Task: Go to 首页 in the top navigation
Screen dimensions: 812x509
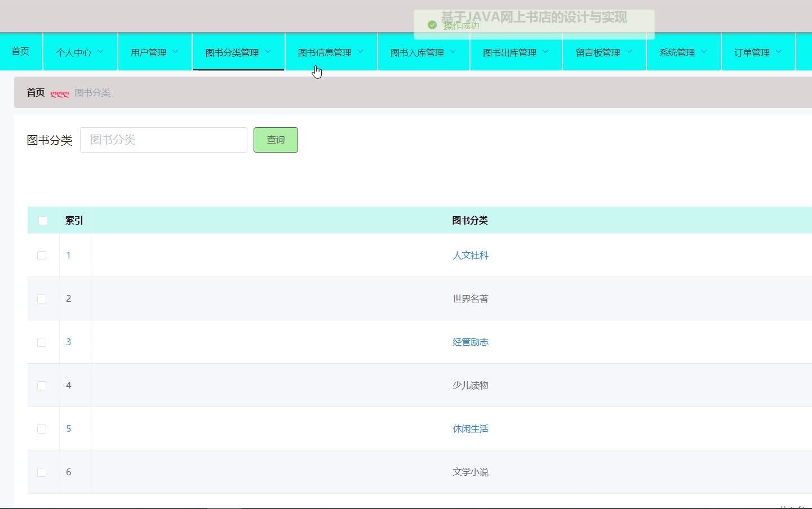Action: click(21, 51)
